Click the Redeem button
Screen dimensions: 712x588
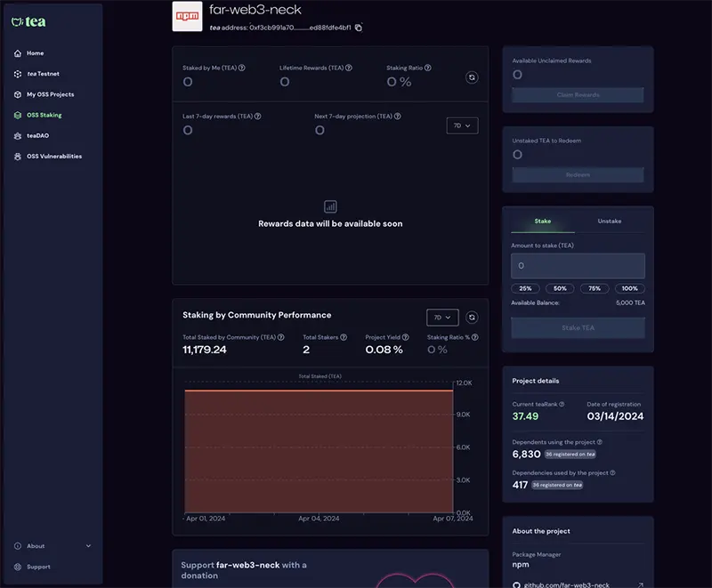[578, 175]
